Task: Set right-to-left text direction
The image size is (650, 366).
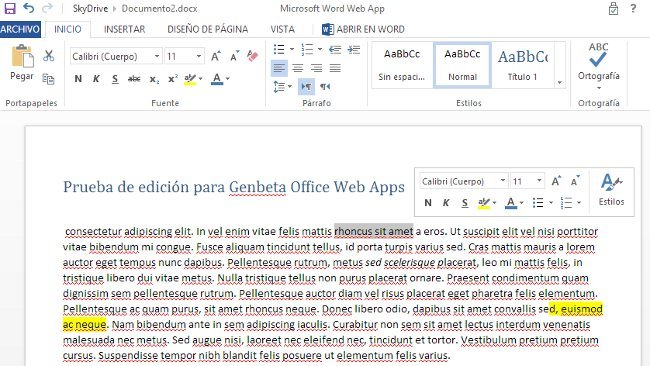Action: click(x=325, y=87)
